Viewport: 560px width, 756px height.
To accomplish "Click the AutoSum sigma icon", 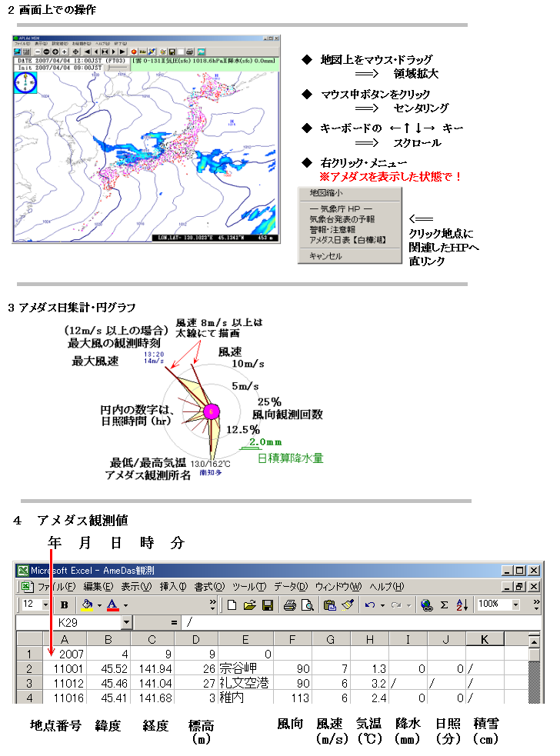I will coord(445,604).
